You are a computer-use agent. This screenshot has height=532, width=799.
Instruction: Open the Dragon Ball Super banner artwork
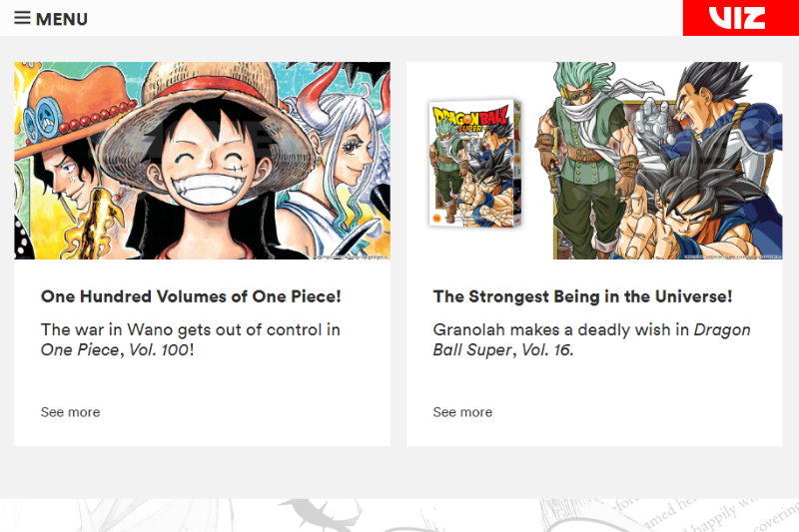[667, 161]
